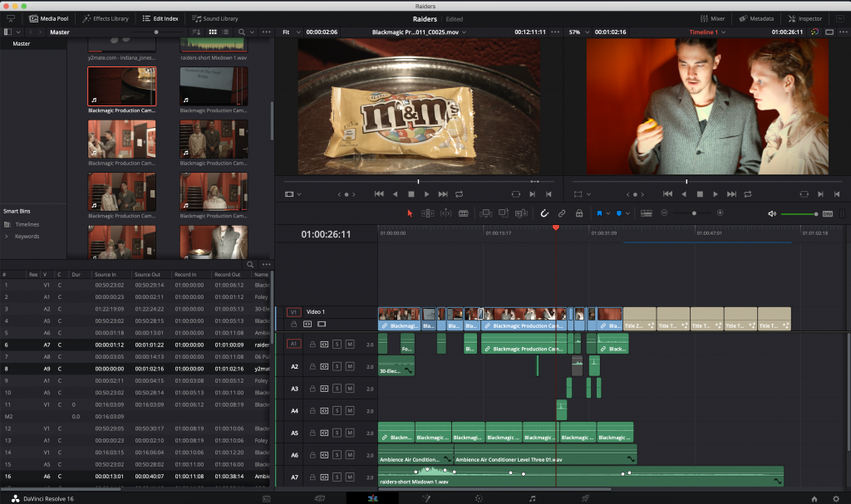Open the Timeline 1 selector dropdown
This screenshot has width=851, height=504.
coord(707,32)
